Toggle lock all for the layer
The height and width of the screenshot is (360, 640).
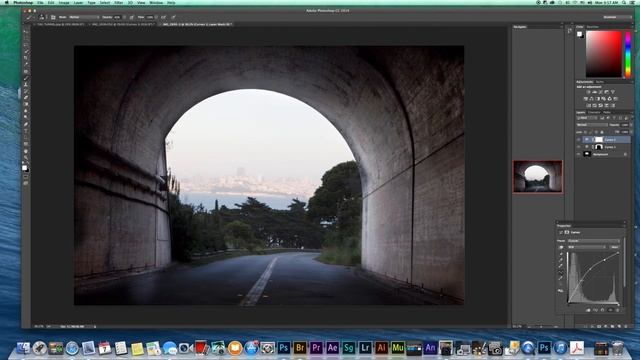[602, 132]
